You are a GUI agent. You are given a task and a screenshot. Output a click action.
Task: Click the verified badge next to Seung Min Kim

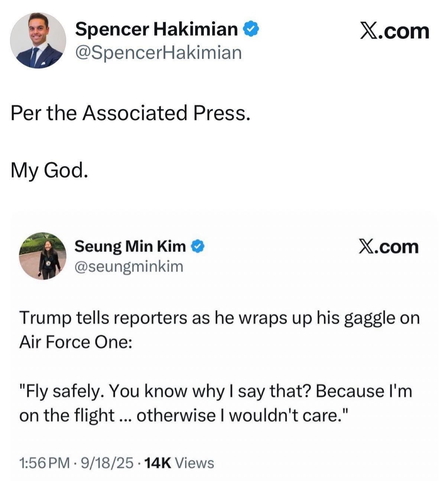coord(197,246)
